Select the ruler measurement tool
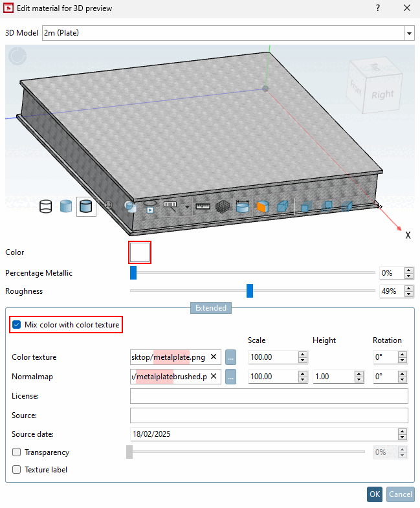This screenshot has height=508, width=420. 203,206
